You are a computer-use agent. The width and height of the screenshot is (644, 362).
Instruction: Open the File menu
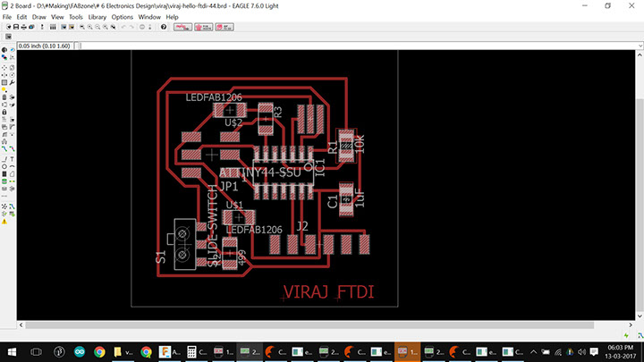[x=7, y=17]
